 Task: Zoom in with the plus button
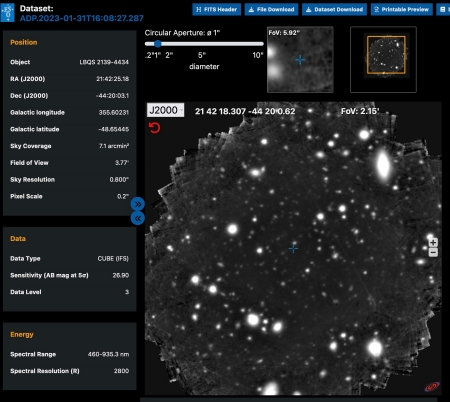[x=433, y=242]
